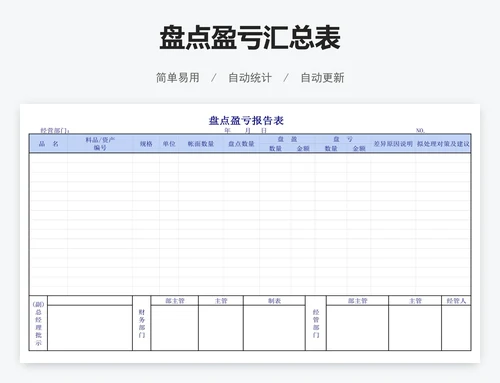Select the 简单易用 tagline text

pos(178,78)
